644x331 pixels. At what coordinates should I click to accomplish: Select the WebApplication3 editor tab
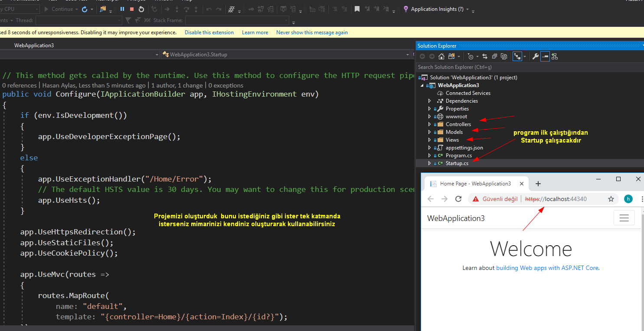[34, 45]
